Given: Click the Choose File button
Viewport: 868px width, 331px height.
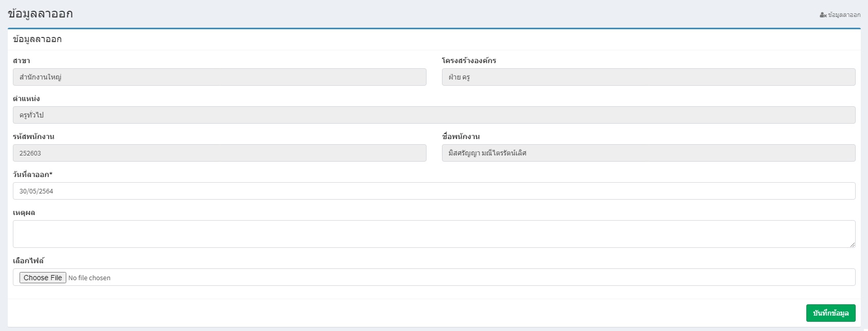Looking at the screenshot, I should click(x=43, y=278).
